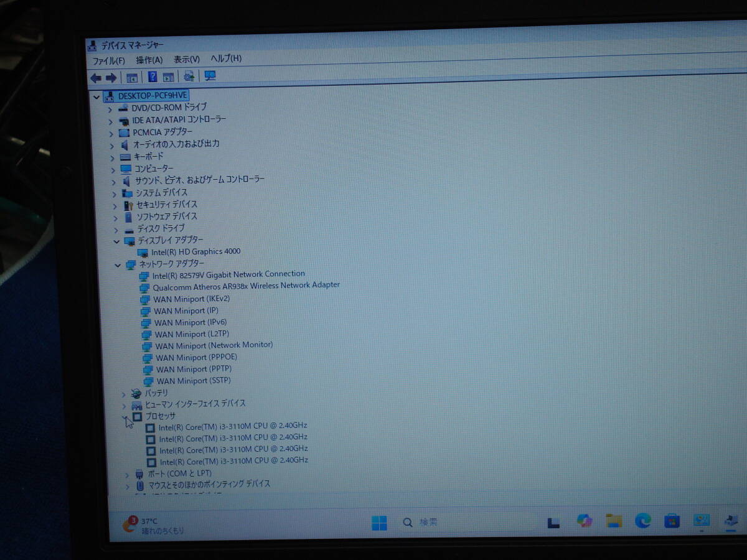The height and width of the screenshot is (560, 747).
Task: Expand the PCMCIA アダプター node
Action: 111,134
